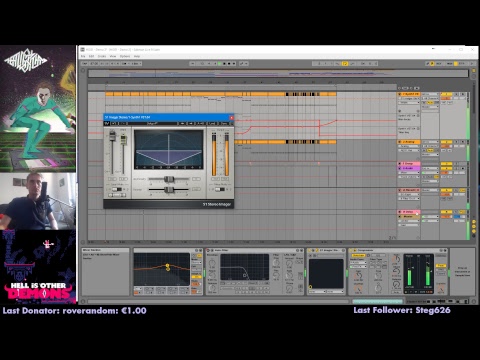
Task: Click the teal device view scrollbar
Action: 377,301
